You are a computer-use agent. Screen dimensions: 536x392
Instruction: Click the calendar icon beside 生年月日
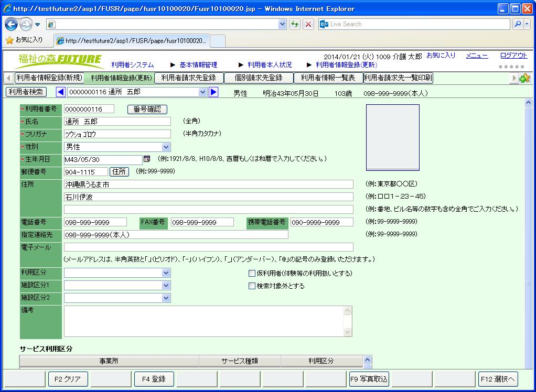click(147, 159)
